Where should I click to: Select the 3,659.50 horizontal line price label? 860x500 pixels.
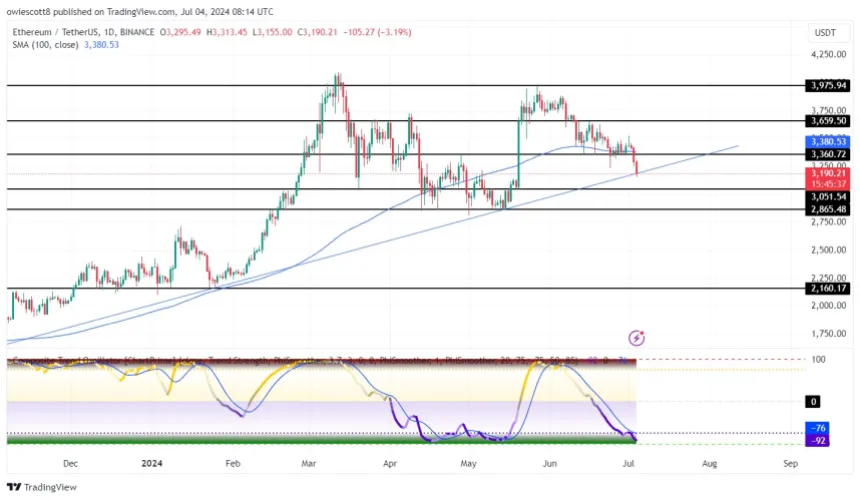[x=829, y=121]
